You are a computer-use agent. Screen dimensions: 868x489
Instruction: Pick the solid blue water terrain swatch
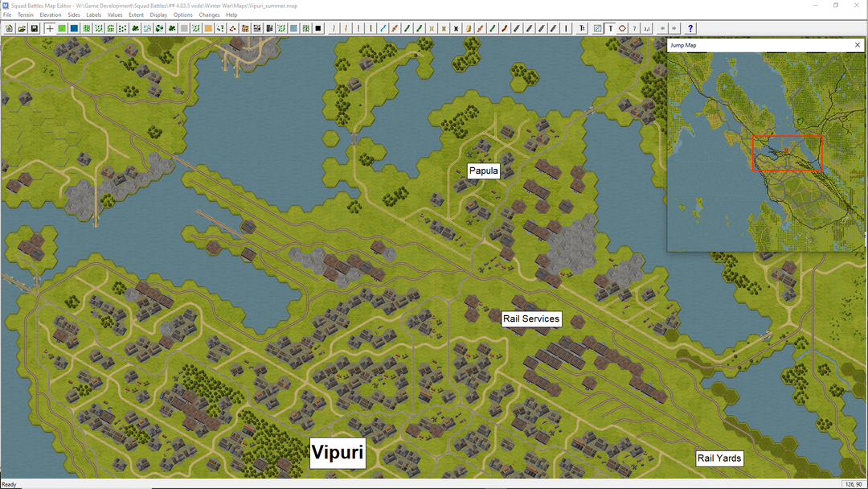click(x=74, y=28)
